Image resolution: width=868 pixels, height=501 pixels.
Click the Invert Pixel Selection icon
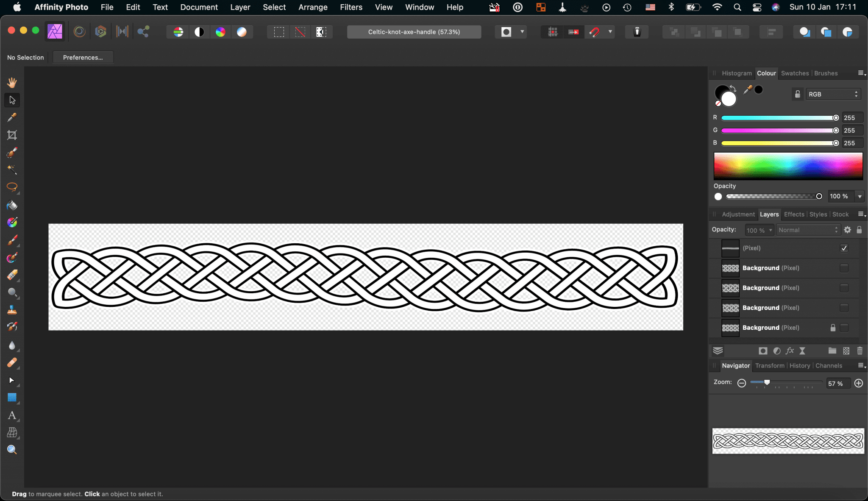tap(321, 32)
